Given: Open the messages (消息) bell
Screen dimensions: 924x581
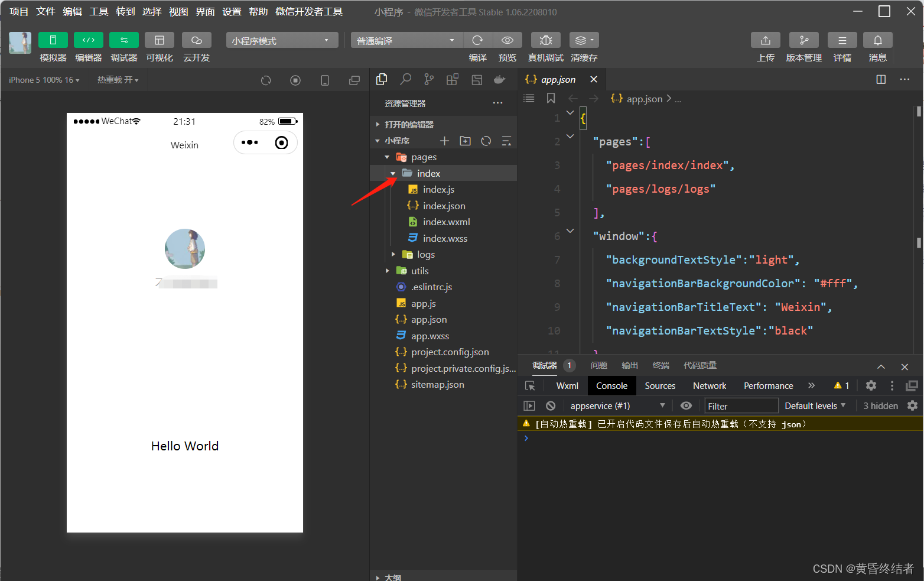Looking at the screenshot, I should [878, 40].
